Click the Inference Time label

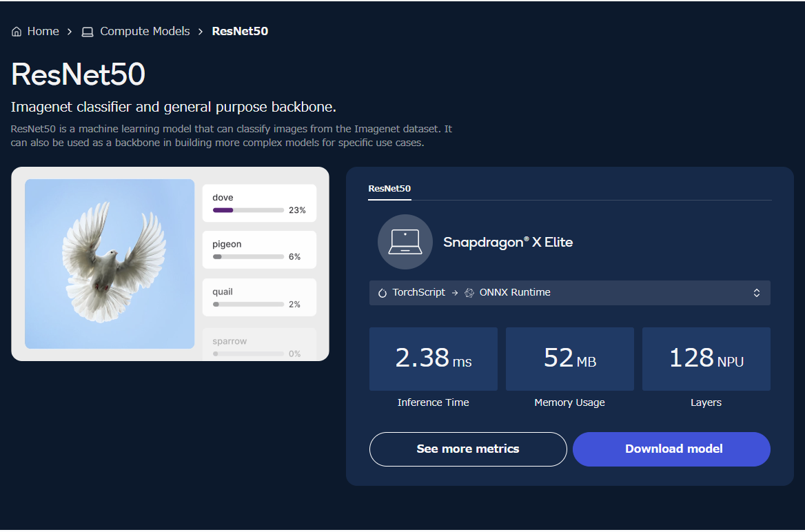[x=433, y=402]
